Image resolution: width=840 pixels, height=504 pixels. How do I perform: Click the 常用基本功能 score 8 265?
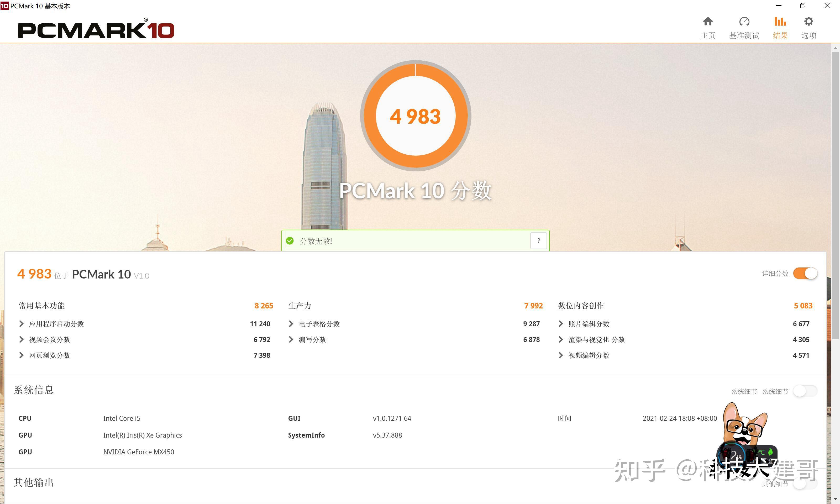(264, 306)
